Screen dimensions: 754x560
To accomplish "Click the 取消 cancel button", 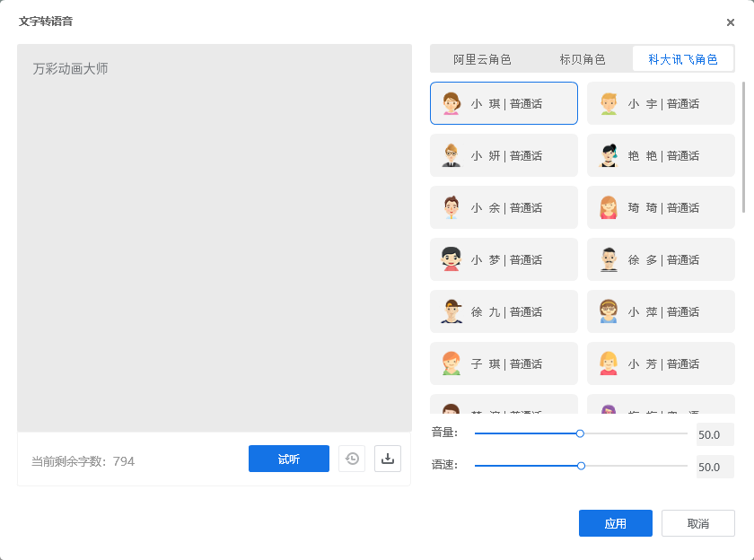I will pyautogui.click(x=698, y=523).
